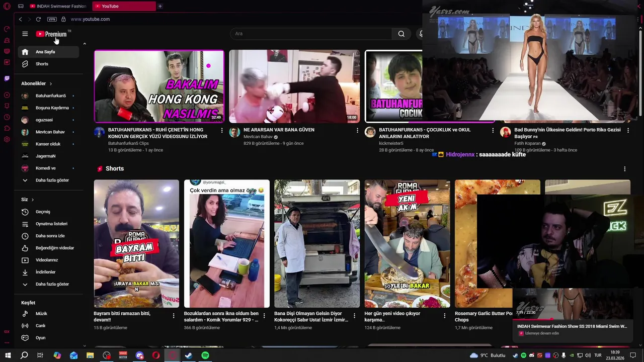Viewport: 644px width, 362px height.
Task: Reload the page
Action: tap(38, 19)
